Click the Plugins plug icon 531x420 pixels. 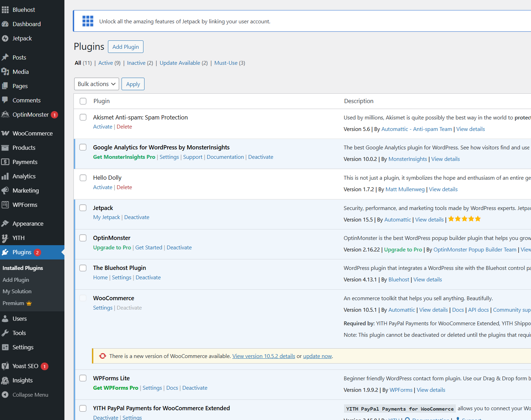(x=5, y=252)
